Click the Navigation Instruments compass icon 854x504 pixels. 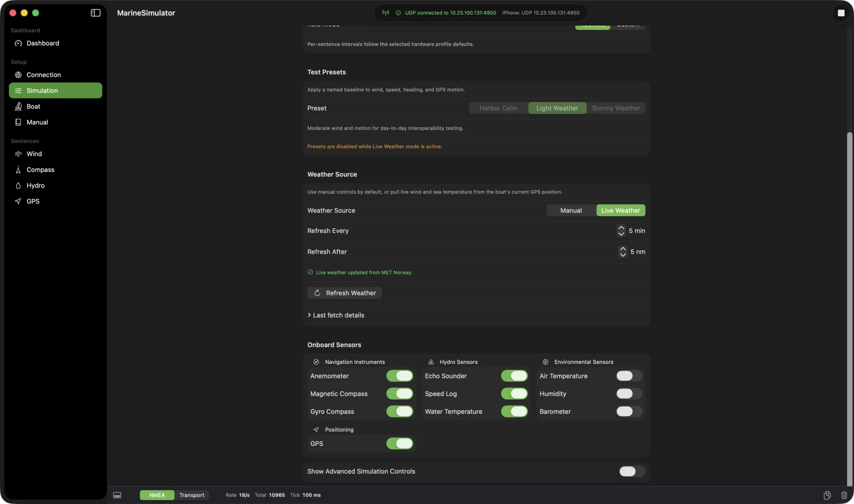click(x=316, y=362)
